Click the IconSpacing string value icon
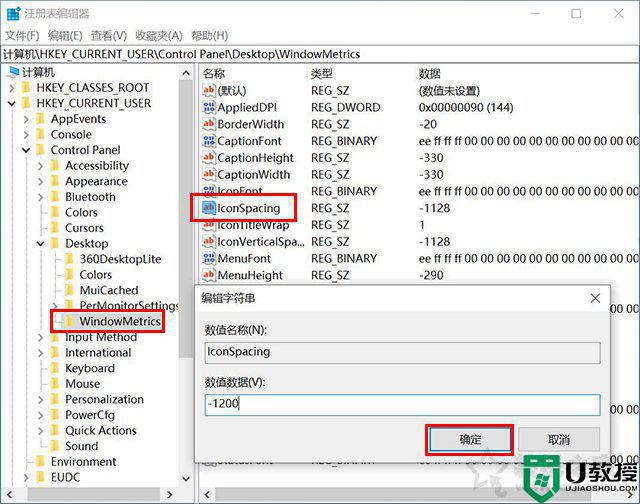Image resolution: width=640 pixels, height=504 pixels. click(x=209, y=208)
